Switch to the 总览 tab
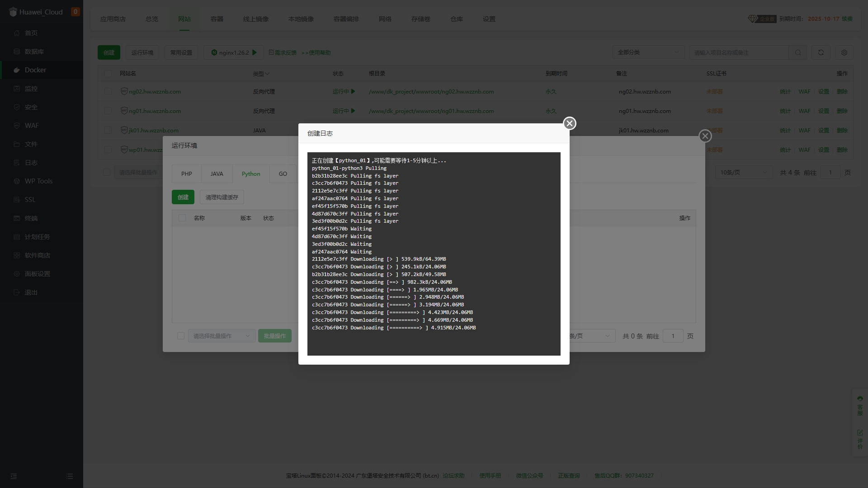 click(x=152, y=19)
